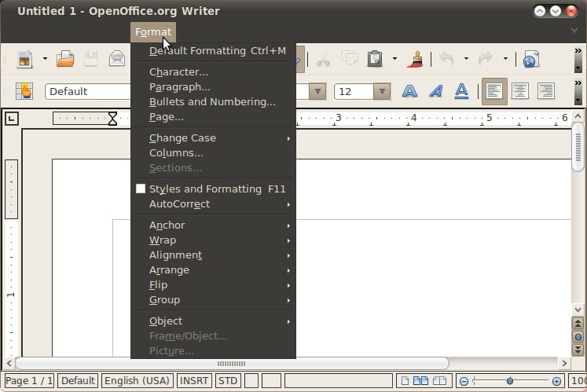The height and width of the screenshot is (392, 587).
Task: Click the English (USA) language field
Action: 137,381
